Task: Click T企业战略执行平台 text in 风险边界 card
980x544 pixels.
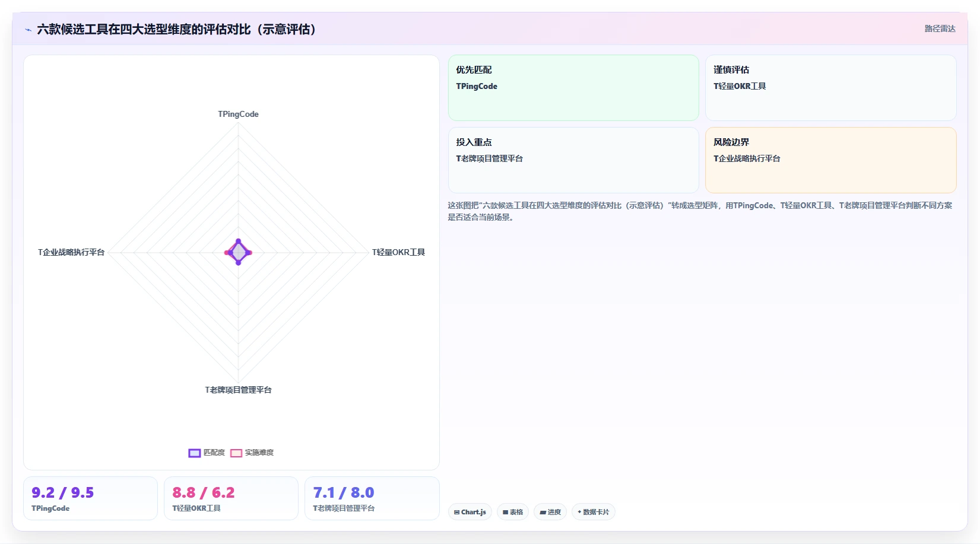Action: click(x=747, y=158)
